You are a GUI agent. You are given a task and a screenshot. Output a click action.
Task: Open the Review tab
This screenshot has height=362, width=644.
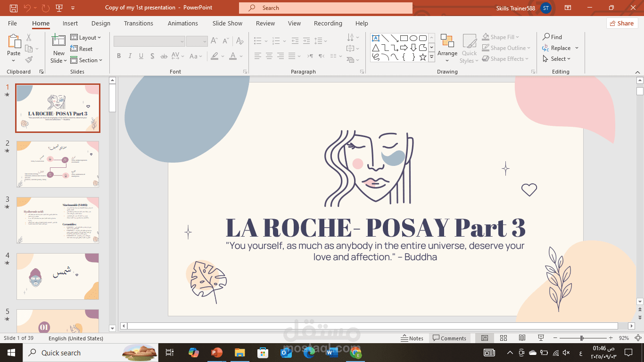click(265, 23)
